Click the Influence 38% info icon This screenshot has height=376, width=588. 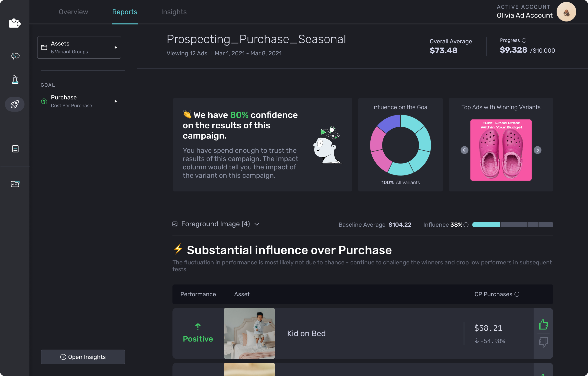466,225
